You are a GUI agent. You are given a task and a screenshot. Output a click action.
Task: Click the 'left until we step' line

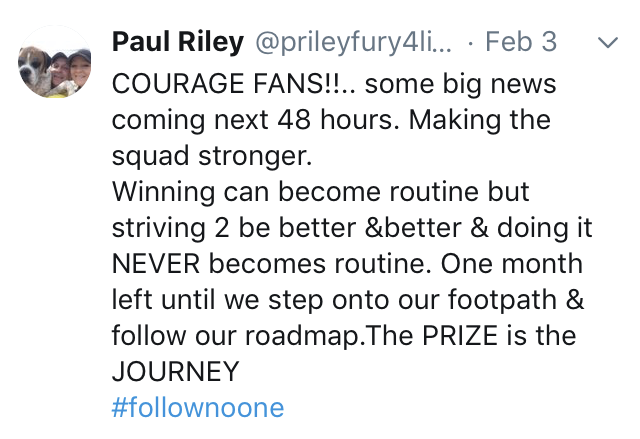(x=218, y=299)
